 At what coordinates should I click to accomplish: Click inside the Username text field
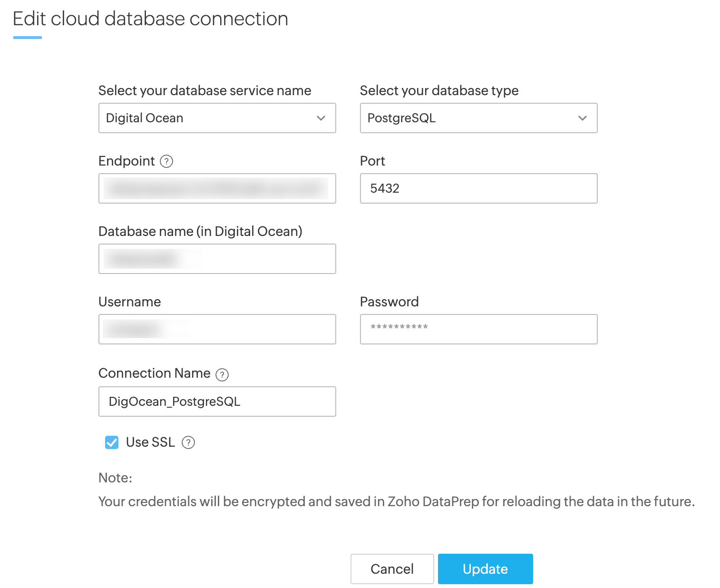[217, 329]
